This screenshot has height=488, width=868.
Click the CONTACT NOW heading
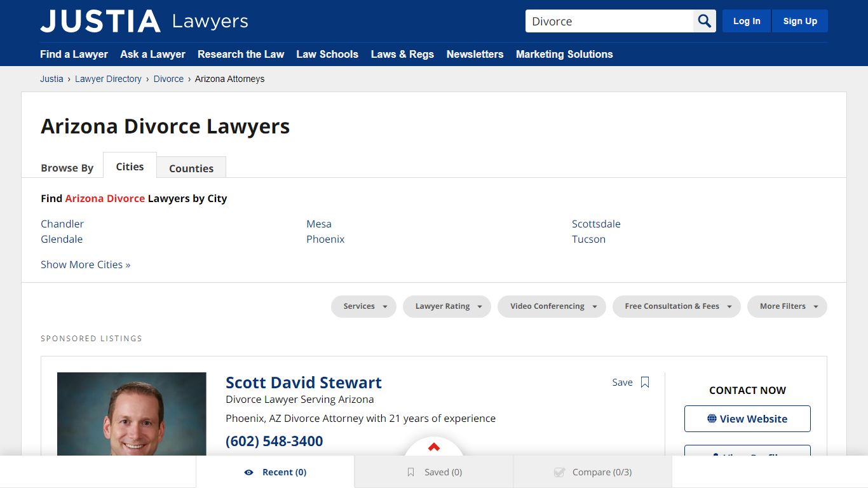click(747, 390)
